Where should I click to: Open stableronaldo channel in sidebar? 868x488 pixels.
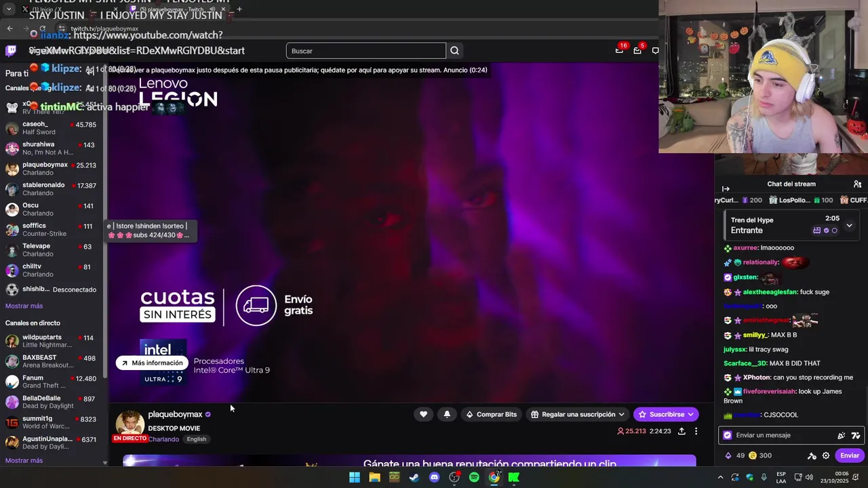point(52,189)
